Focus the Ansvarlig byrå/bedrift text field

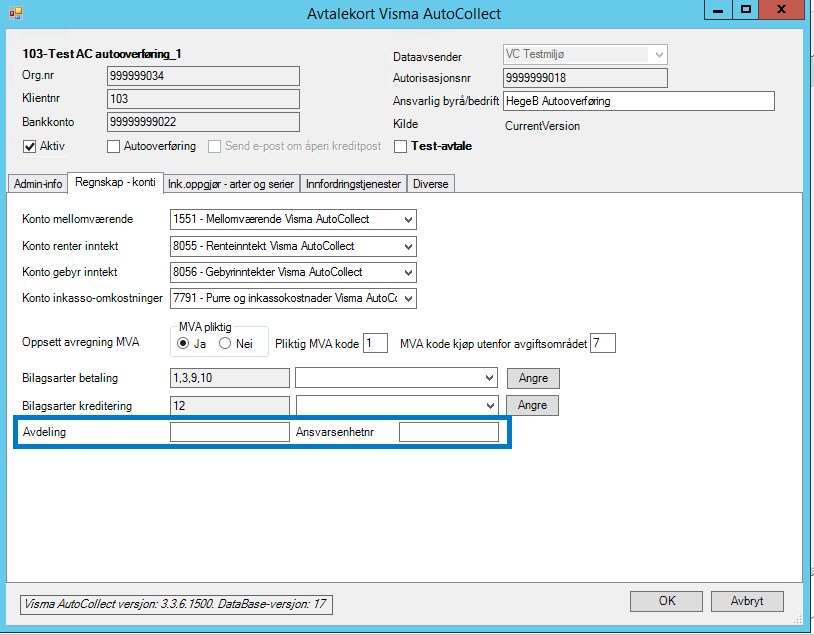(x=639, y=101)
